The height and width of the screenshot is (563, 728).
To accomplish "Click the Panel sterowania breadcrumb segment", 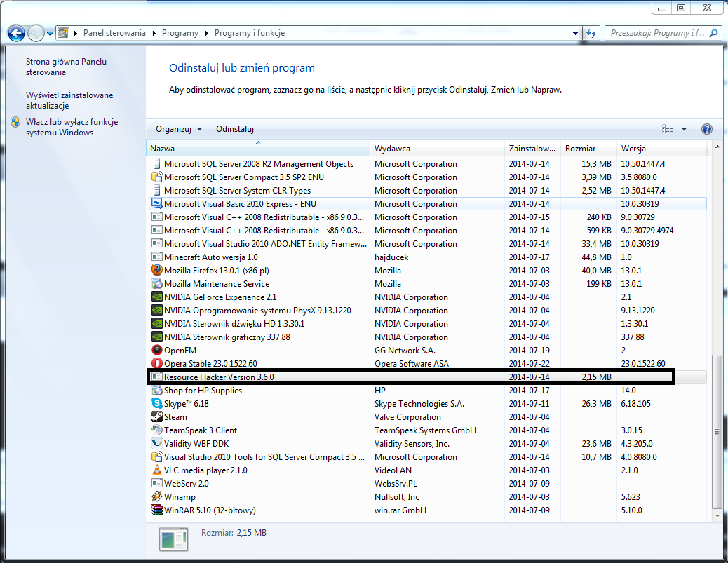I will tap(114, 33).
